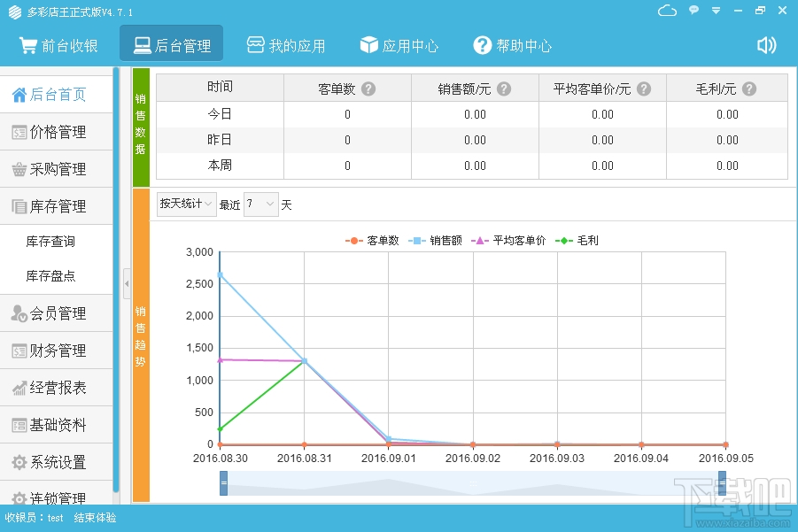Click the cloud sync icon

(667, 11)
